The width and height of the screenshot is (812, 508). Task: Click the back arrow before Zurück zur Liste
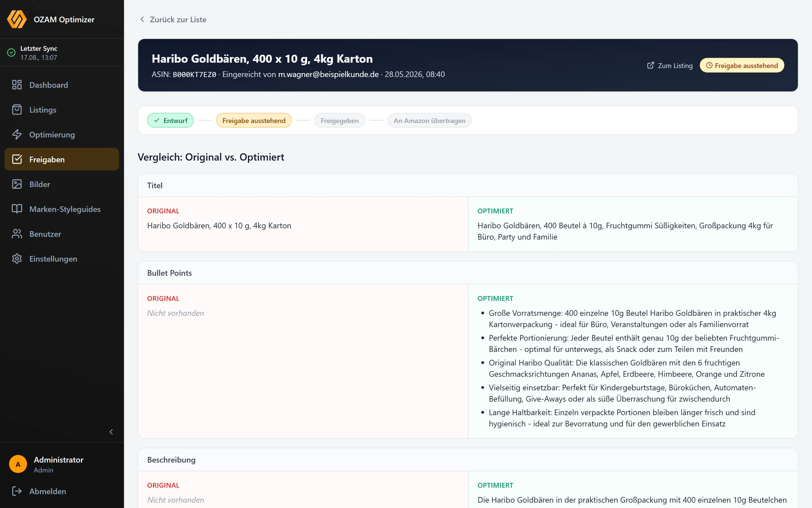tap(142, 19)
